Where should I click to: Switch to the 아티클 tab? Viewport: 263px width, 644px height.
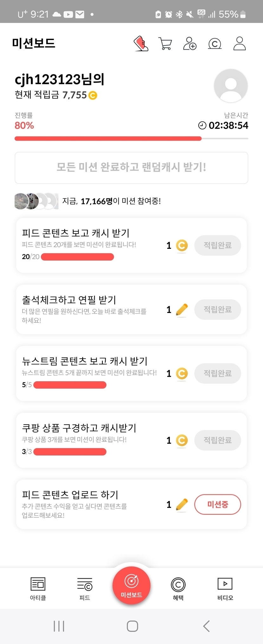38,588
